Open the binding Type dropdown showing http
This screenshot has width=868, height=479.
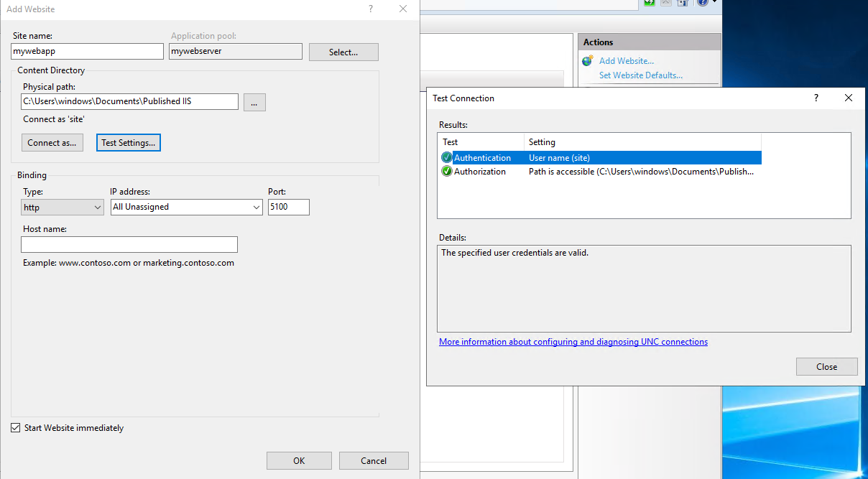coord(63,208)
